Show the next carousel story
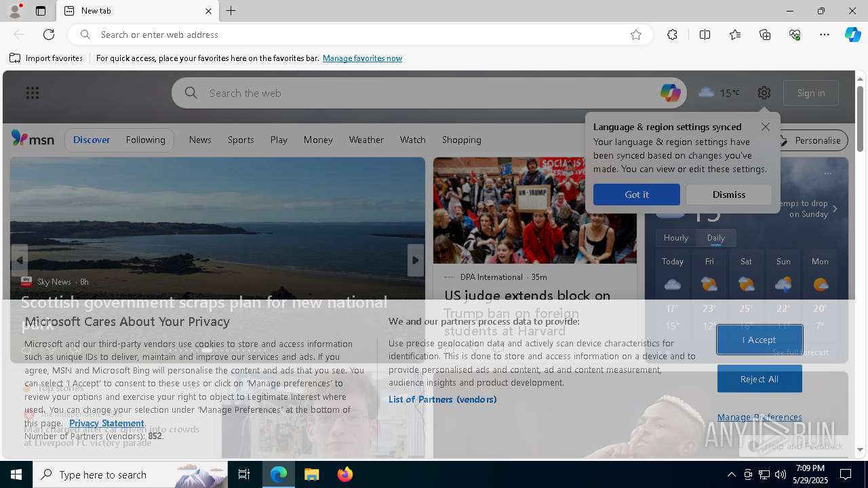This screenshot has height=488, width=868. [415, 260]
